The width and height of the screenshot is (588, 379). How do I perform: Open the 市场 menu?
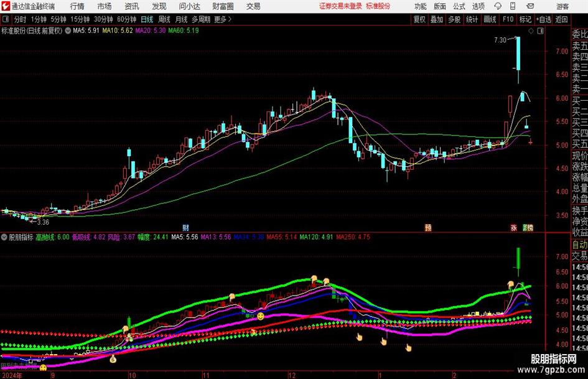[105, 6]
